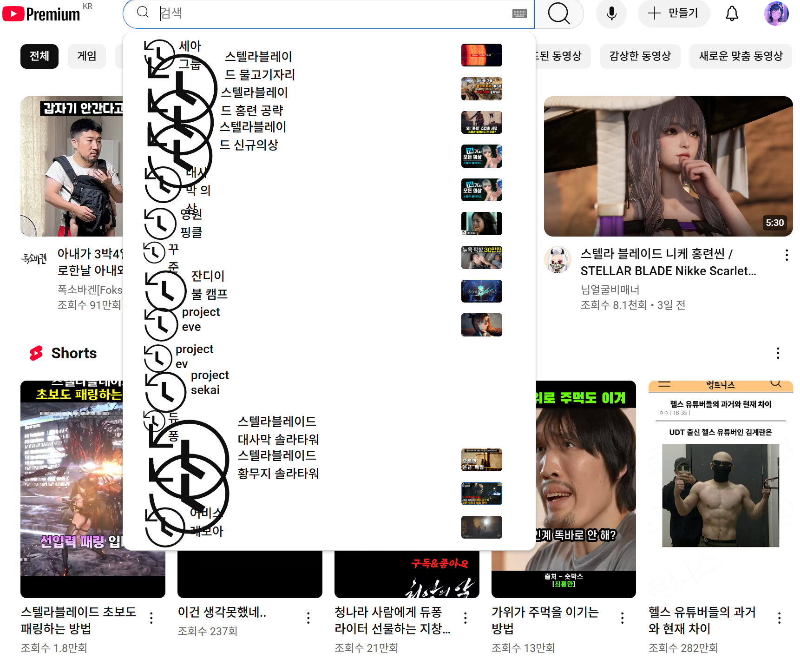
Task: Choose suggestion project eve
Action: (x=201, y=319)
